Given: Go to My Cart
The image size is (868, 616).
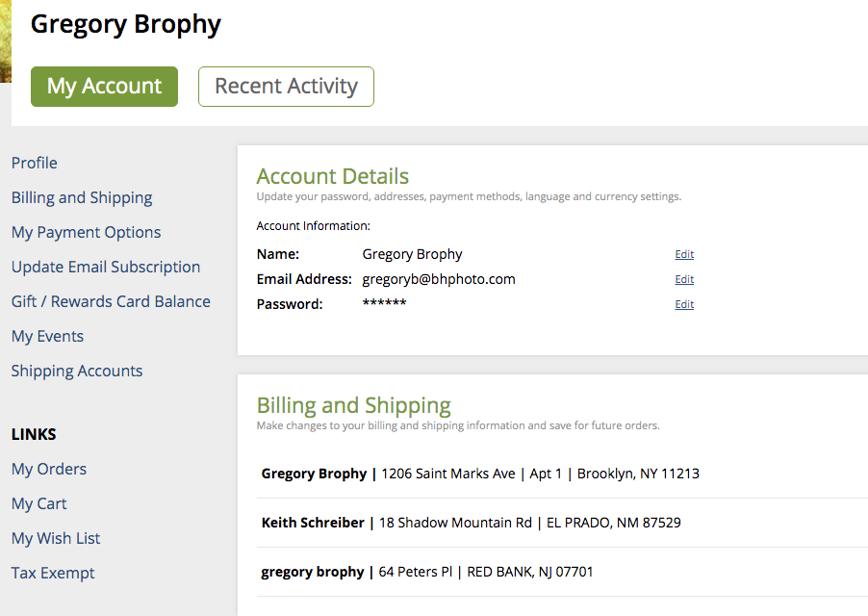Looking at the screenshot, I should click(38, 503).
